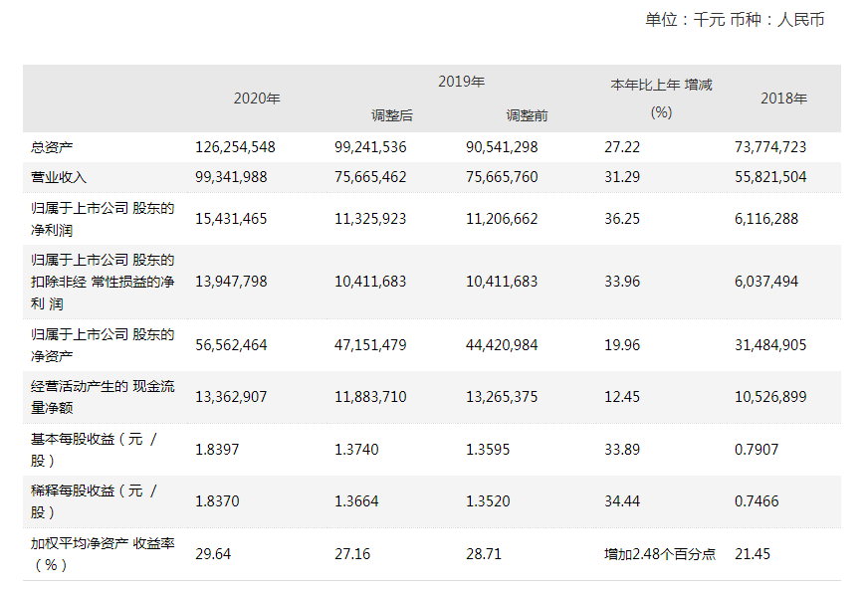Select the 36.25 percent change cell
868x590 pixels.
point(620,218)
